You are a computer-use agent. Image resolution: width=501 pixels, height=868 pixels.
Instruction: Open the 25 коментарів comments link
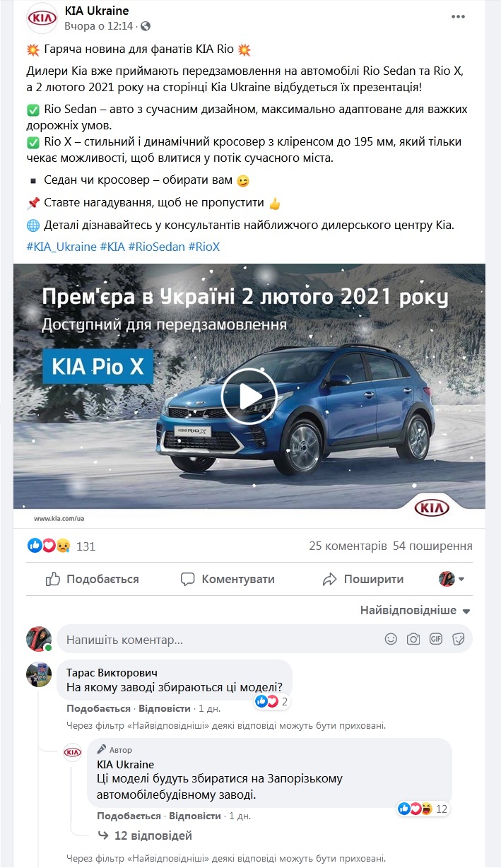point(348,546)
